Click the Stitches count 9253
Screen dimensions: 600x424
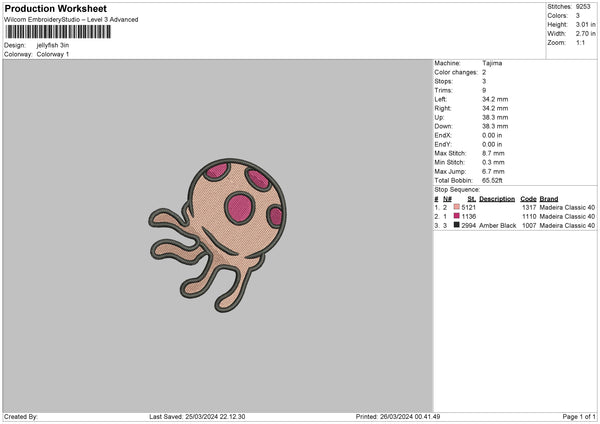click(x=584, y=7)
